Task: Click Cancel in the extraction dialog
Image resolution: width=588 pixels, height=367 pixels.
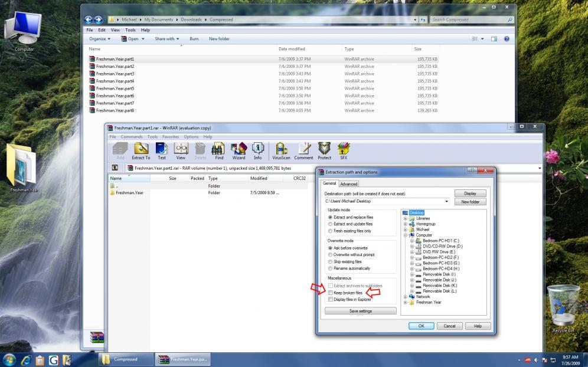Action: 449,326
